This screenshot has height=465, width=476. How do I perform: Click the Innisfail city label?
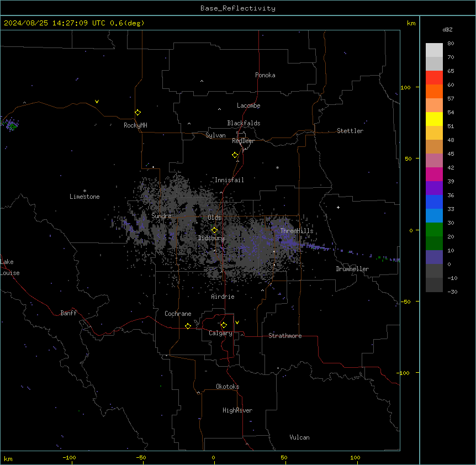point(229,180)
